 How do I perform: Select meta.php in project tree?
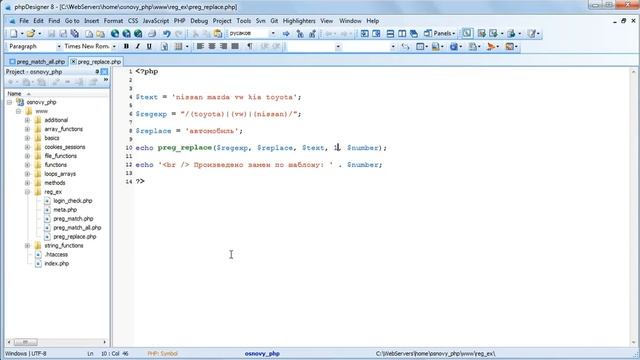[65, 210]
